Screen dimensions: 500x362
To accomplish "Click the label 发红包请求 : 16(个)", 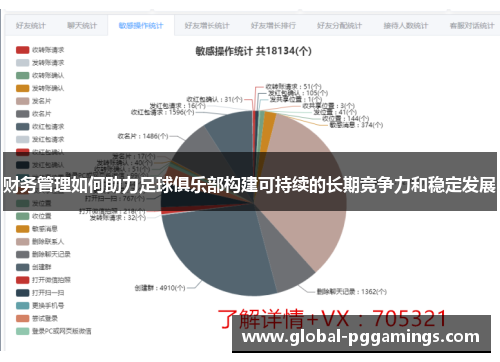I will (x=178, y=106).
